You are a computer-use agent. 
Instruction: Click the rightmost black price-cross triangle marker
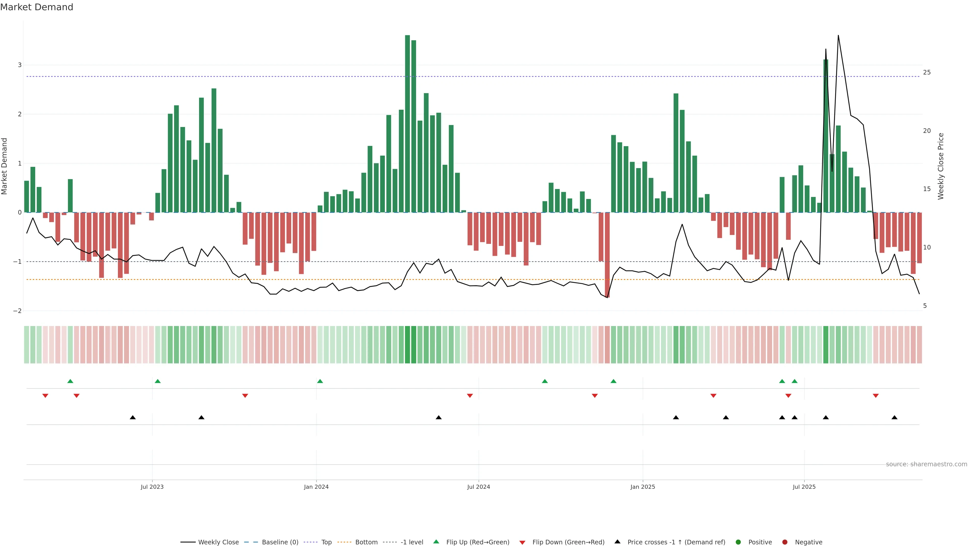coord(895,418)
